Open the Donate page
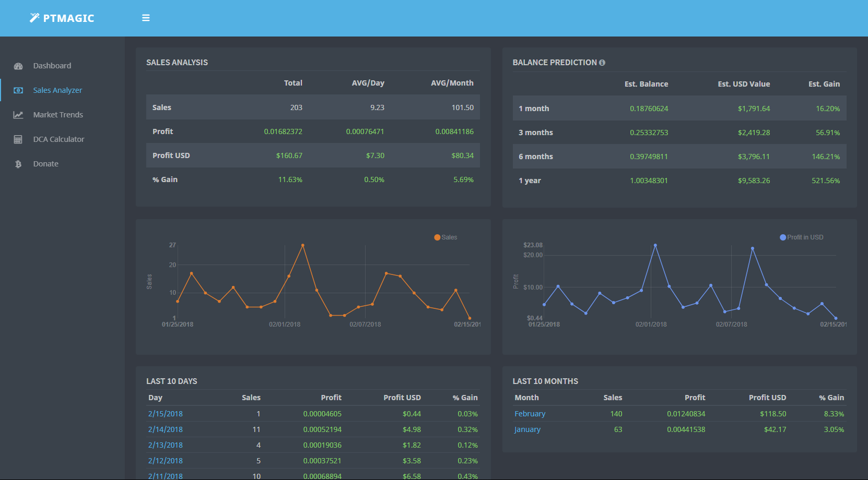Viewport: 868px width, 480px height. [46, 164]
